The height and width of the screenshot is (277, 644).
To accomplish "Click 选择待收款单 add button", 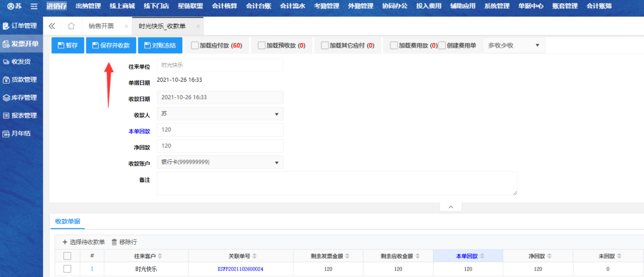I will coord(83,242).
